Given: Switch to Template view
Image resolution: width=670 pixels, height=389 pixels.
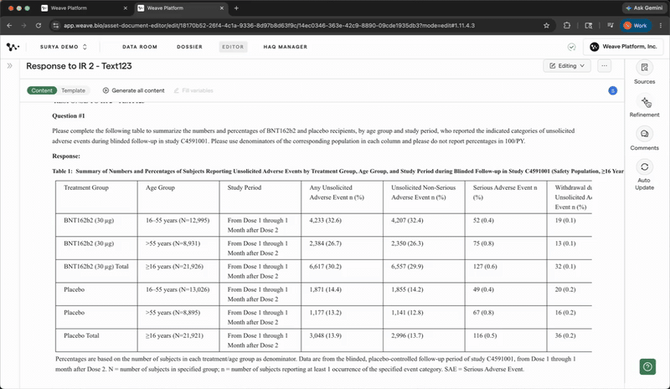Looking at the screenshot, I should click(x=73, y=90).
